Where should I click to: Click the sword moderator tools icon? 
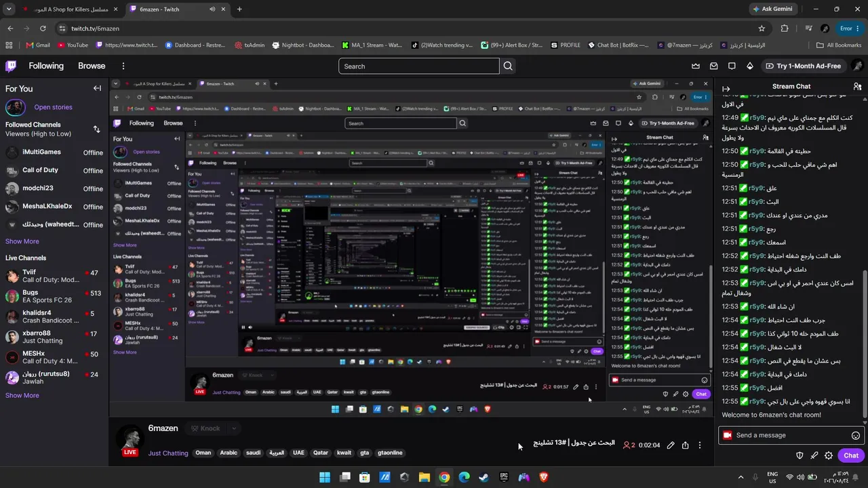[x=814, y=455]
